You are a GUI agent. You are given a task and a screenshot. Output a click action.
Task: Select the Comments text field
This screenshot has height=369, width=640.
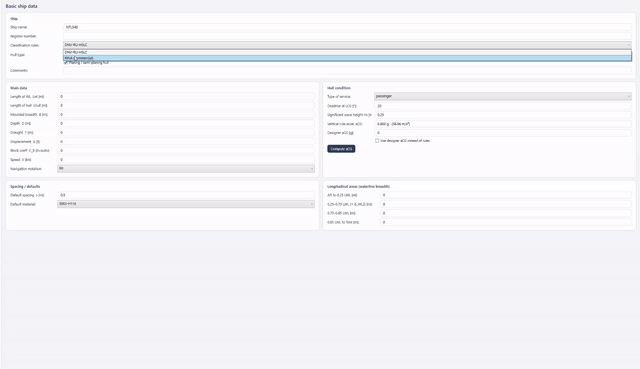347,71
